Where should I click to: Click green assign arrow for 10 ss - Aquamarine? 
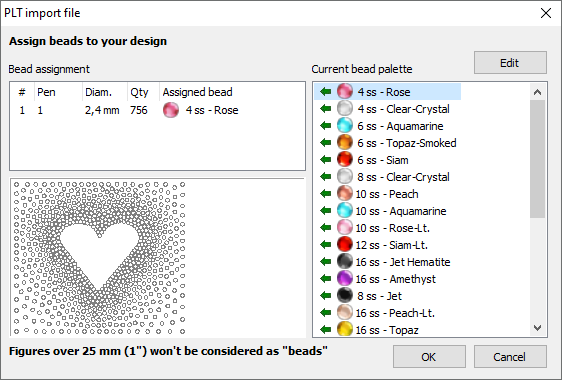325,211
